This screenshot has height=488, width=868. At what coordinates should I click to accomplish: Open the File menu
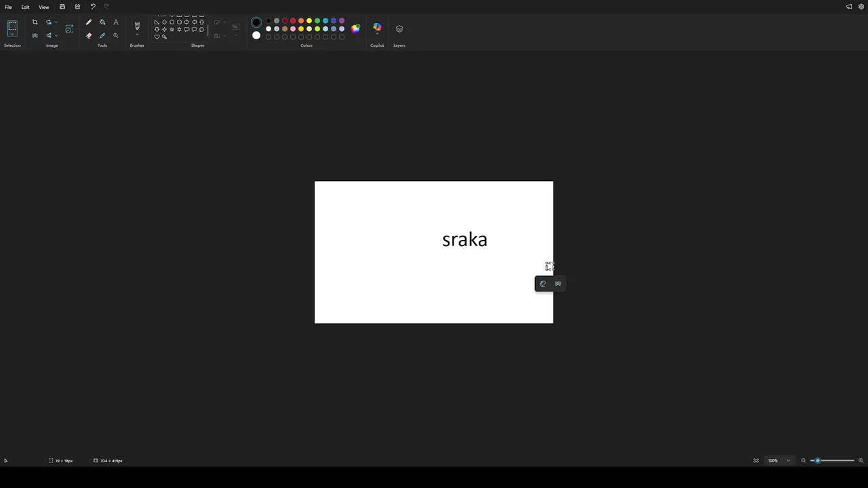point(8,7)
